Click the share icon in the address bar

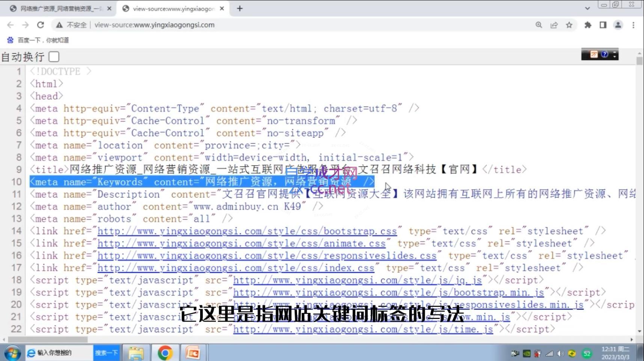point(555,25)
